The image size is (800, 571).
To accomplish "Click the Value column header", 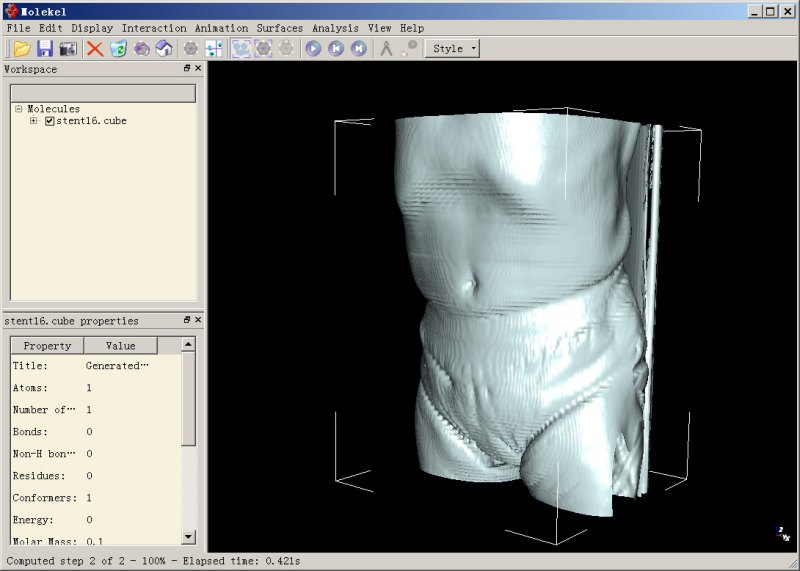I will (120, 346).
